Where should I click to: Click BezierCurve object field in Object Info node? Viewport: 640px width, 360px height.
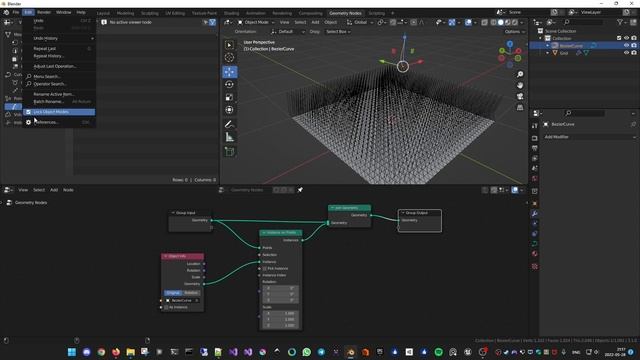[182, 300]
